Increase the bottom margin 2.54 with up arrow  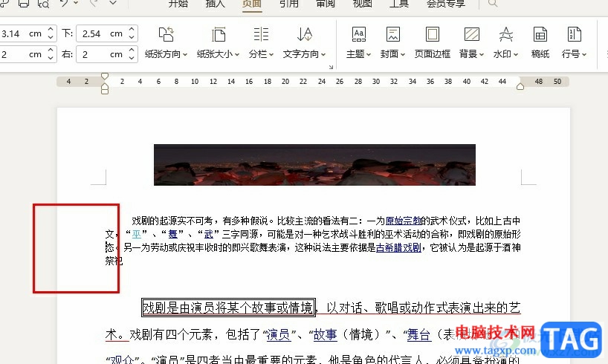132,30
